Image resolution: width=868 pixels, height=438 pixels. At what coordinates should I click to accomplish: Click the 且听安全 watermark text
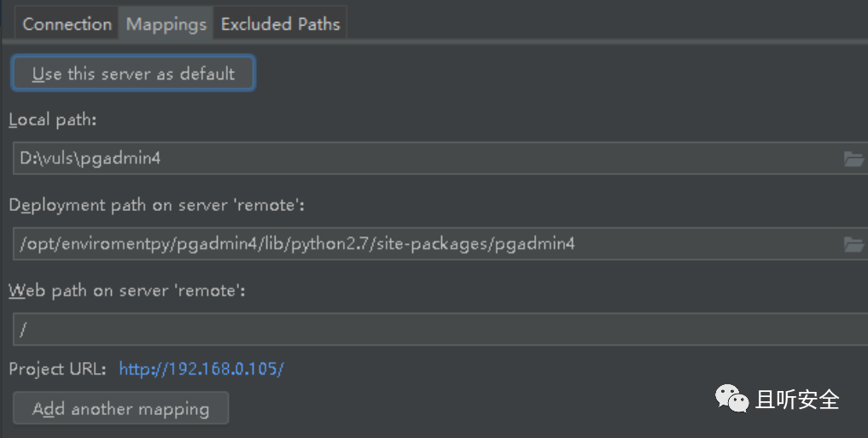pos(797,400)
